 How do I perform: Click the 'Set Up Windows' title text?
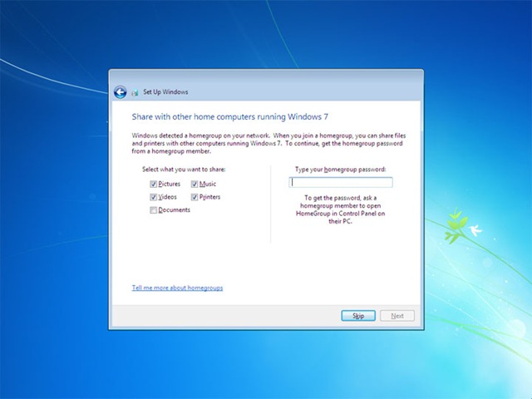(165, 92)
